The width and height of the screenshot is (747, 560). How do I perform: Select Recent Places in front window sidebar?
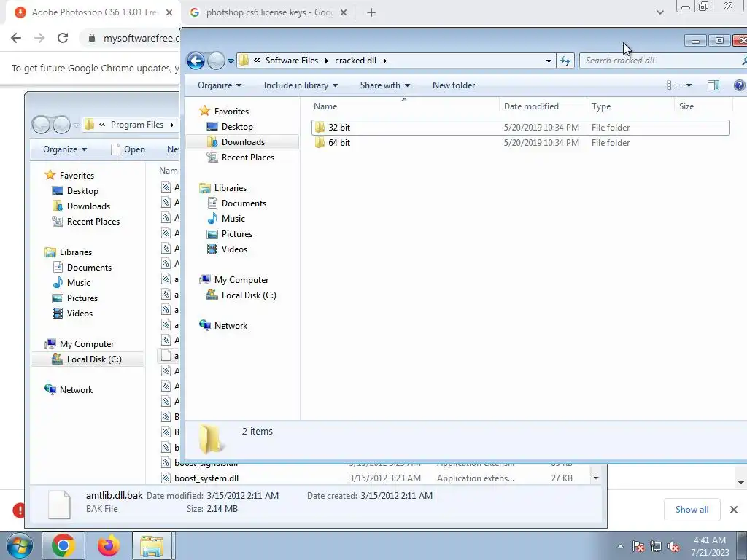coord(248,157)
